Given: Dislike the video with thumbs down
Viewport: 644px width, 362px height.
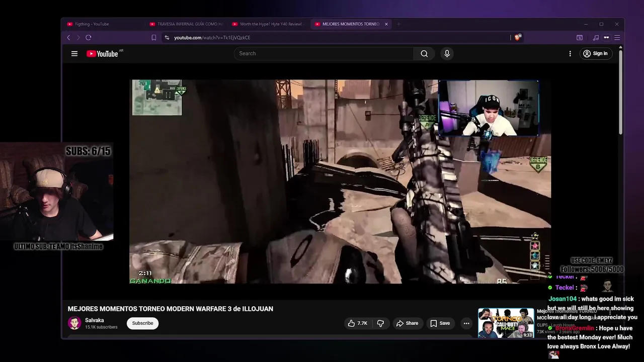Looking at the screenshot, I should tap(381, 323).
